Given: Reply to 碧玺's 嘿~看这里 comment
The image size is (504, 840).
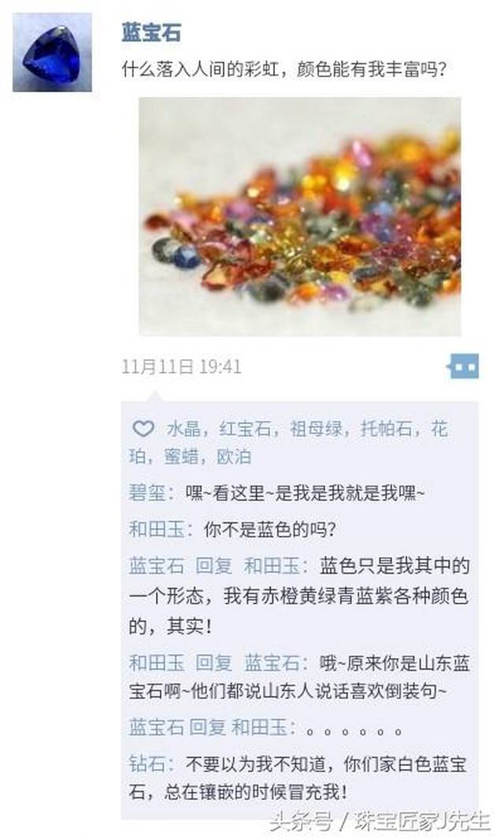Looking at the screenshot, I should coord(306,492).
